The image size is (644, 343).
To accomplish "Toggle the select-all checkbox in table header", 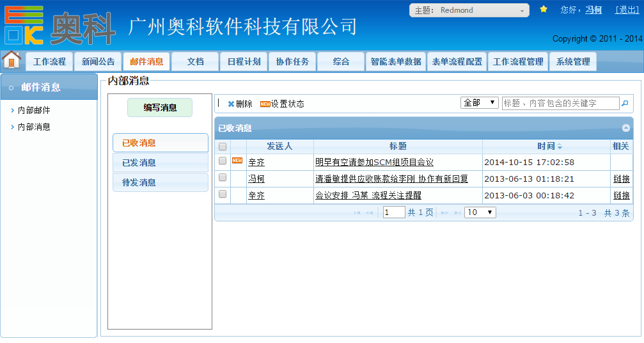I will point(223,147).
